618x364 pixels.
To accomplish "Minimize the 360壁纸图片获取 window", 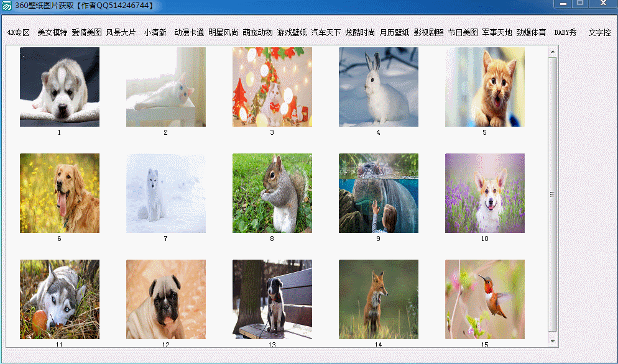I will pos(563,4).
